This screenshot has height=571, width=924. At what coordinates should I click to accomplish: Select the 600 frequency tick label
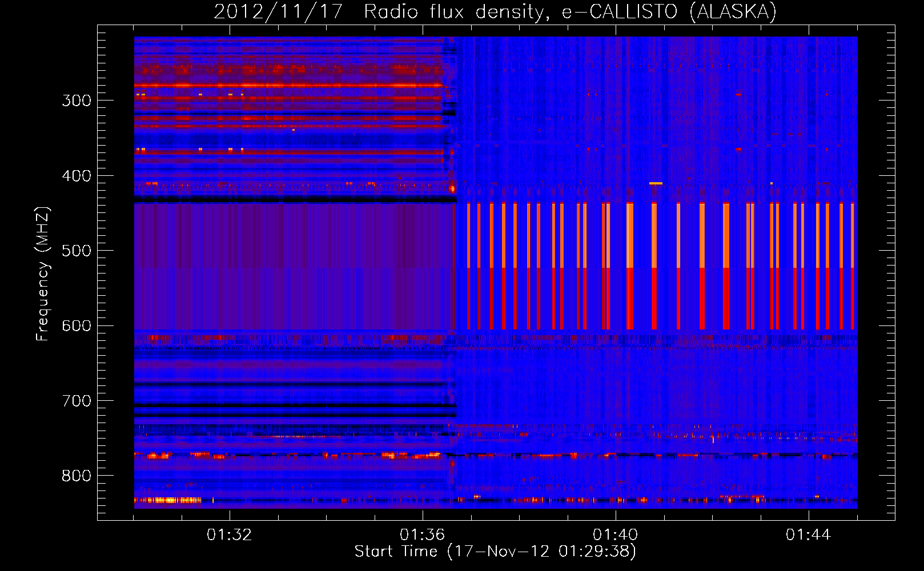coord(77,325)
